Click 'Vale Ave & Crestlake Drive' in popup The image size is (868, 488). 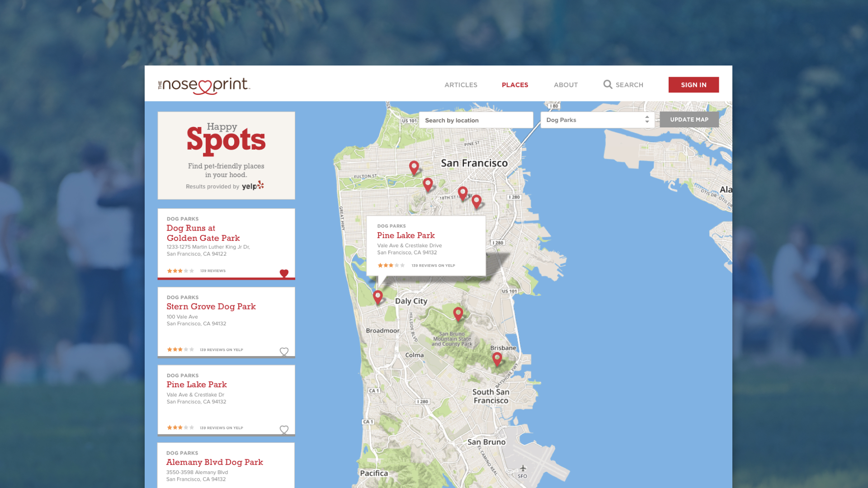coord(410,246)
